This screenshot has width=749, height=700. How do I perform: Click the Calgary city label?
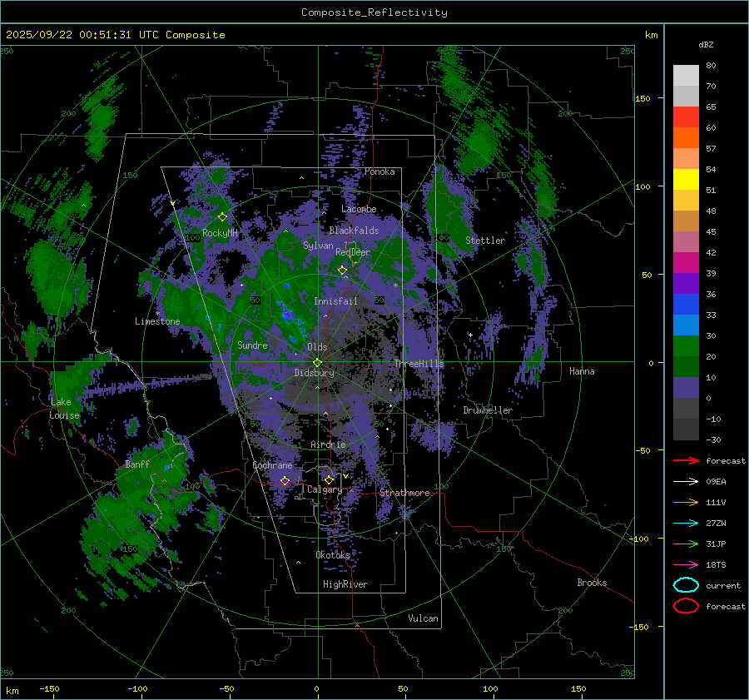[x=324, y=490]
